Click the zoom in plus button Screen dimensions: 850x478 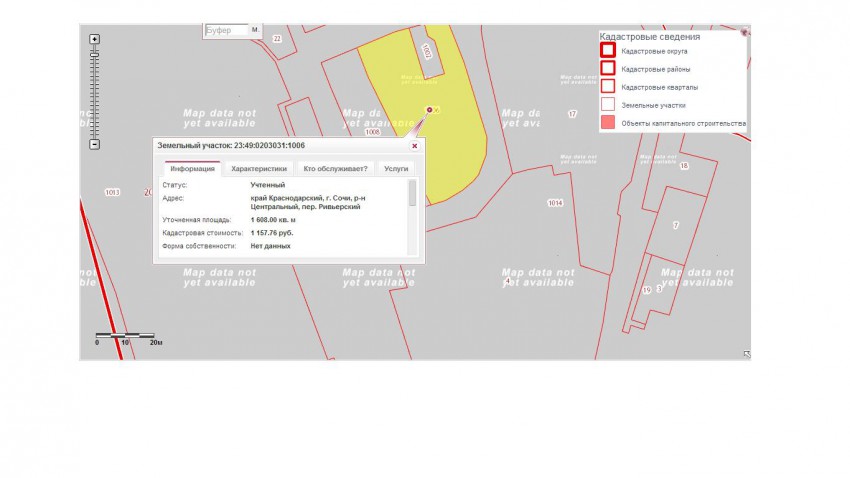94,40
